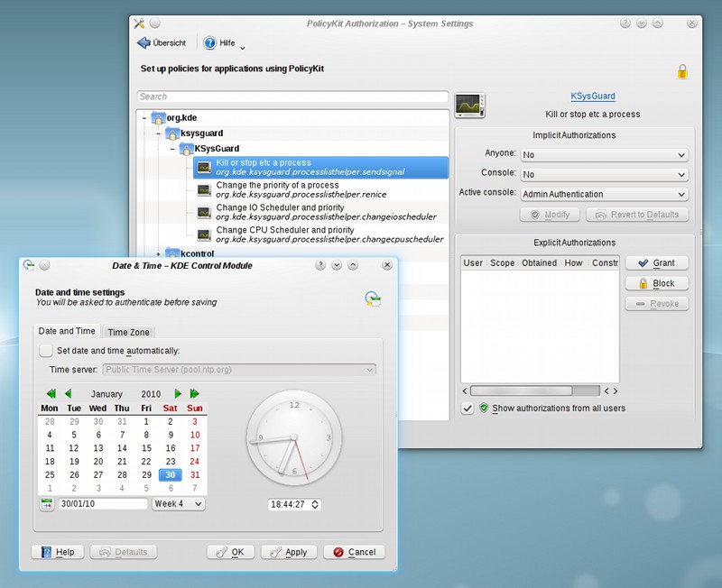Click the yellow padlock icon in PolicyKit window

point(682,72)
